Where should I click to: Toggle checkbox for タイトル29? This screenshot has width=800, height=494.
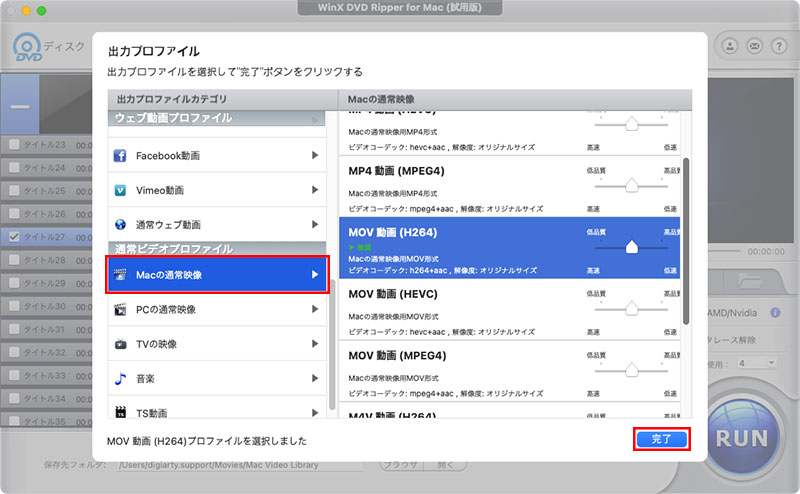(14, 283)
